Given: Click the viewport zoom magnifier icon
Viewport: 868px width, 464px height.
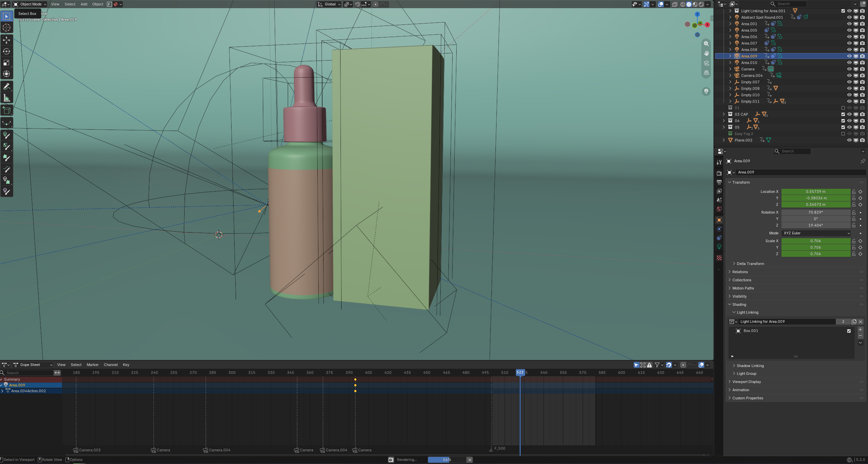Looking at the screenshot, I should [706, 44].
